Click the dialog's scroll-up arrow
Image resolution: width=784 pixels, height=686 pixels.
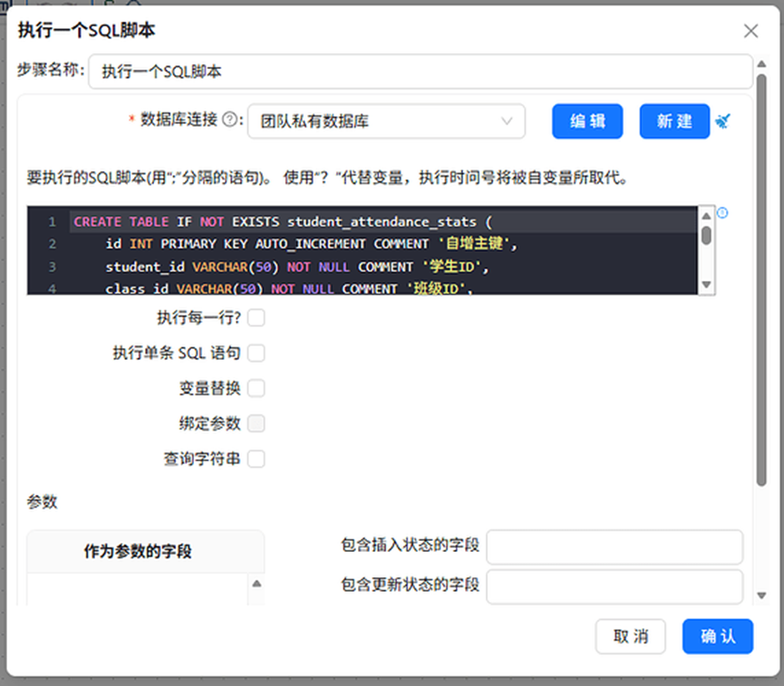pos(761,64)
